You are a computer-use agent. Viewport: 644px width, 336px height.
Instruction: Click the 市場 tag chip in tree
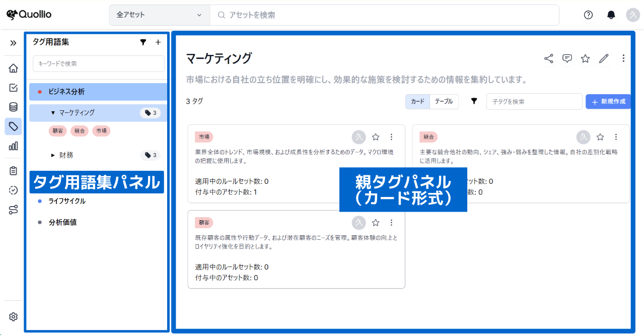pos(101,131)
